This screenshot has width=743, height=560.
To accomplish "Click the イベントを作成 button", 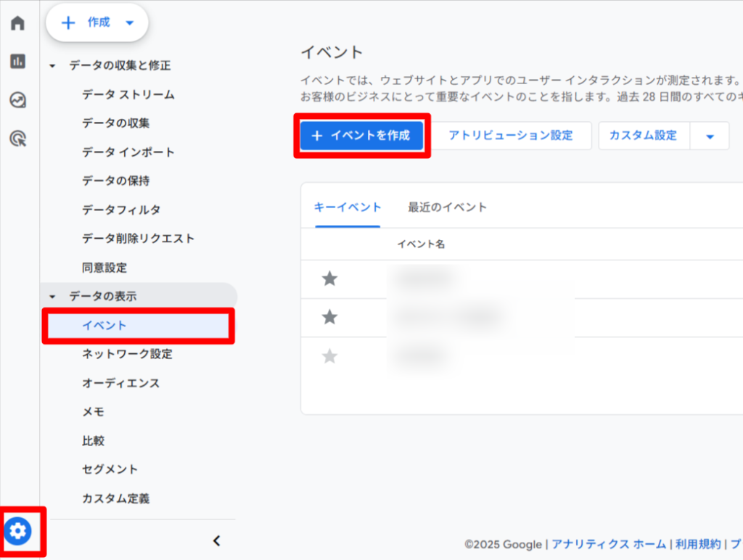I will pyautogui.click(x=361, y=136).
